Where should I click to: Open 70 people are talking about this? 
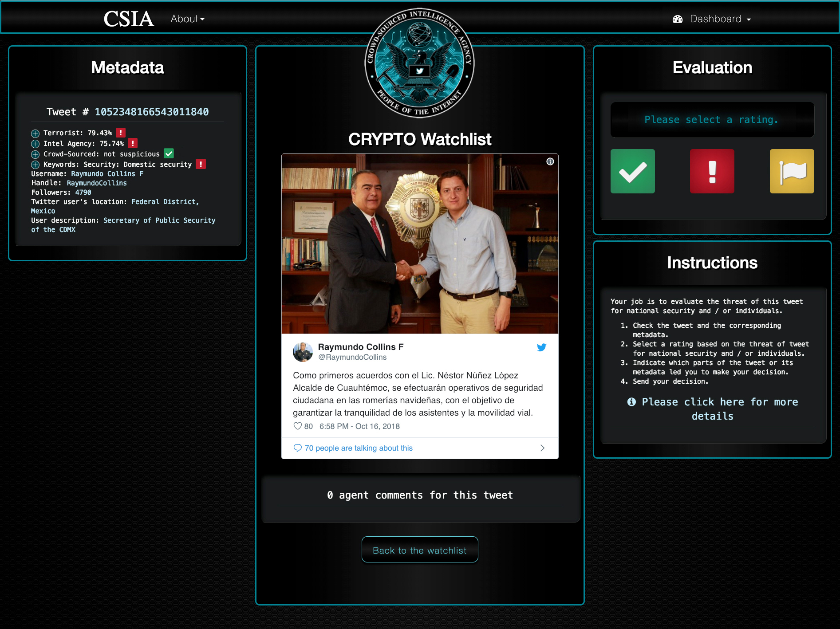tap(358, 448)
